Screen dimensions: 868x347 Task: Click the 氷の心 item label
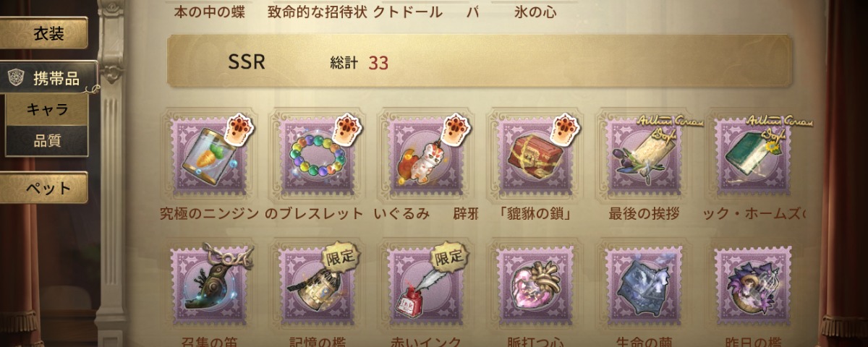(x=534, y=11)
